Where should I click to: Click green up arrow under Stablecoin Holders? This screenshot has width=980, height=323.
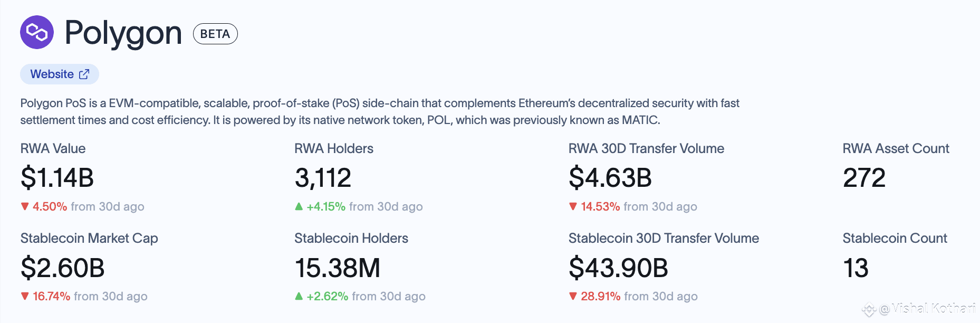coord(299,296)
